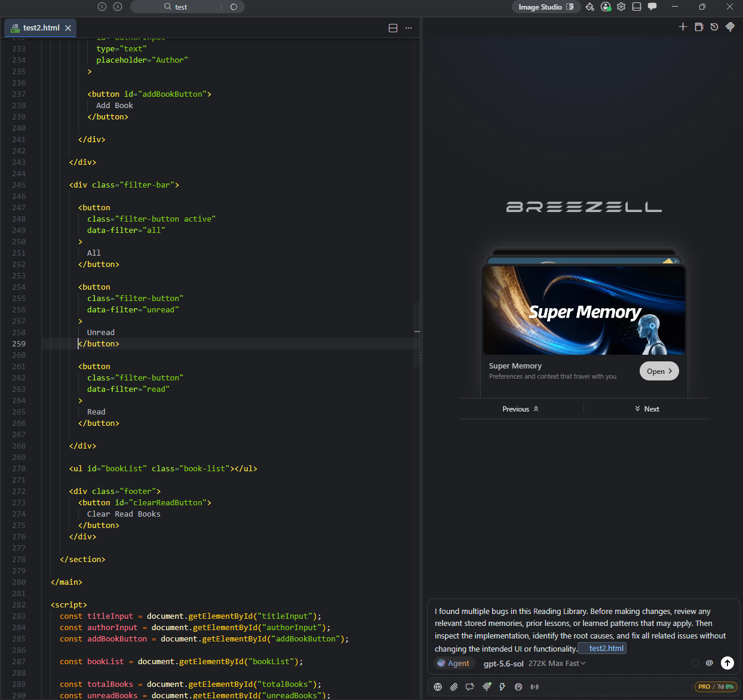743x700 pixels.
Task: Open Image Studio
Action: pos(546,7)
